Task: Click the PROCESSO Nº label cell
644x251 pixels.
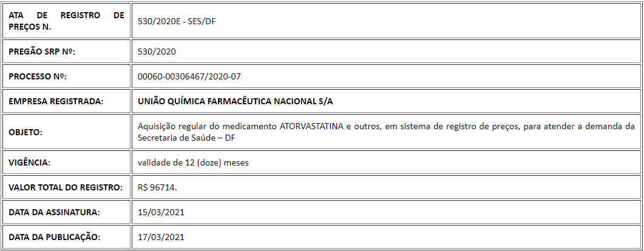Action: click(67, 76)
